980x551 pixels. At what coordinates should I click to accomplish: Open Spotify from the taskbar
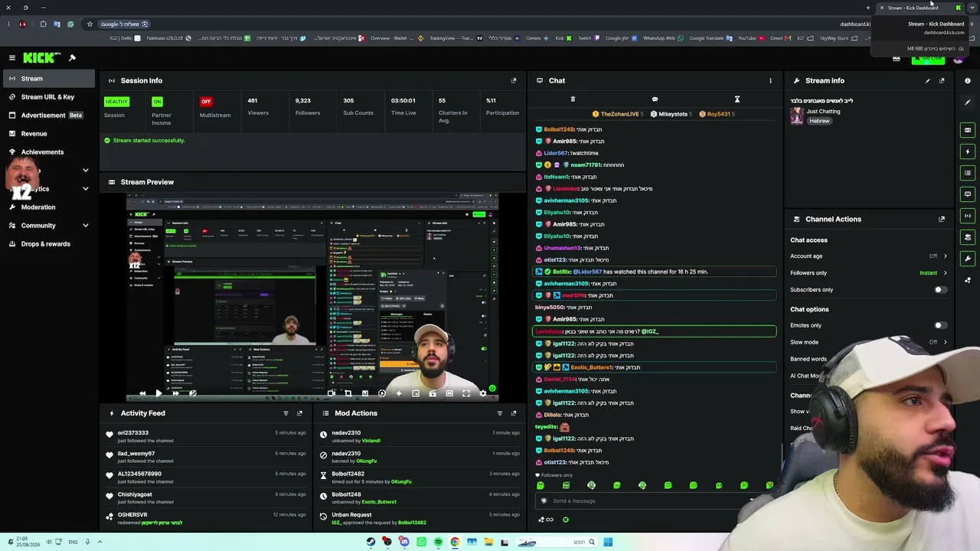pyautogui.click(x=438, y=542)
